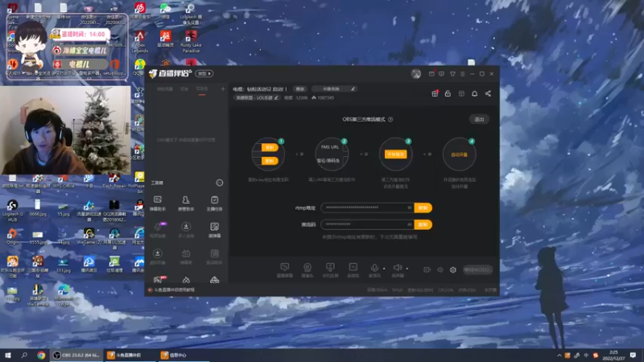Expand speaker options arrow
The height and width of the screenshot is (362, 644).
[407, 269]
